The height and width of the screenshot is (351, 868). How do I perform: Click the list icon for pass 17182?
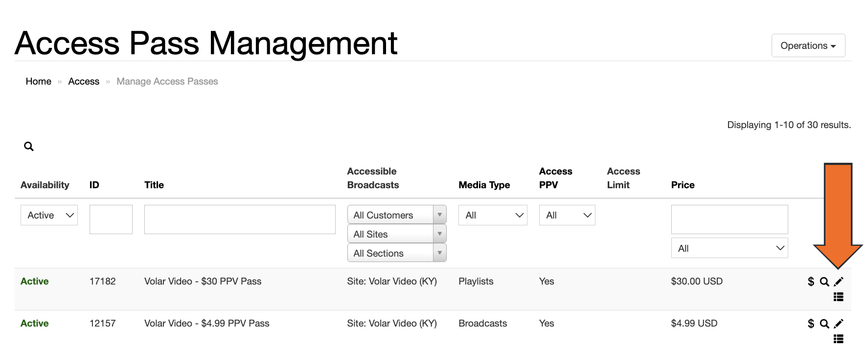(839, 297)
